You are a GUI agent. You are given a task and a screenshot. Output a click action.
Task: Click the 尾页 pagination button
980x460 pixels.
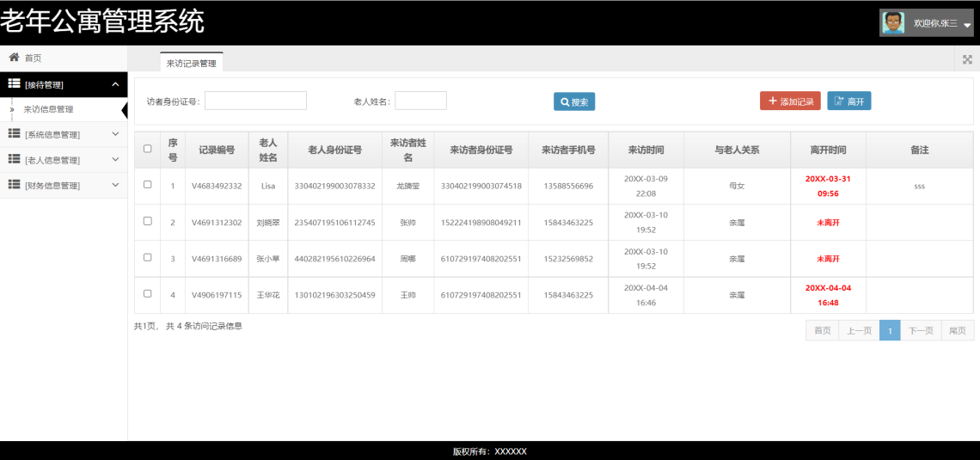[x=958, y=331]
